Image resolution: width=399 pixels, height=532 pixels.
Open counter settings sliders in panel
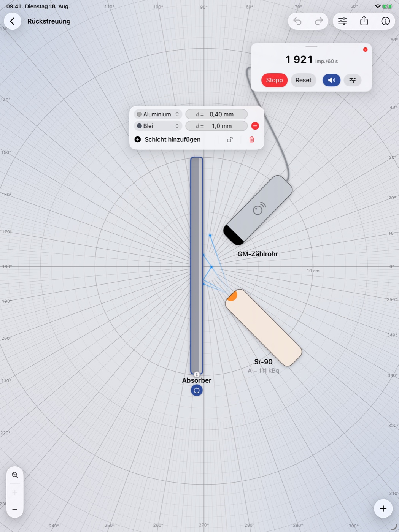353,80
